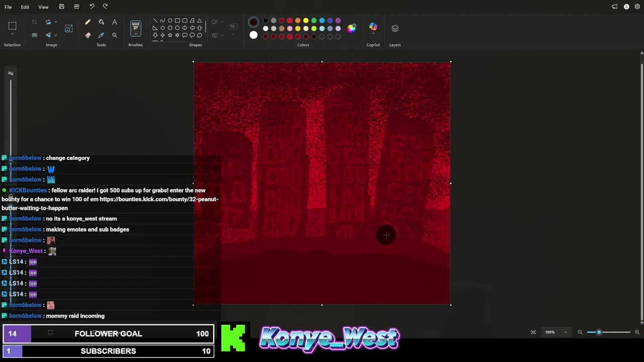The width and height of the screenshot is (644, 362).
Task: Select the Text tool
Action: [x=114, y=22]
